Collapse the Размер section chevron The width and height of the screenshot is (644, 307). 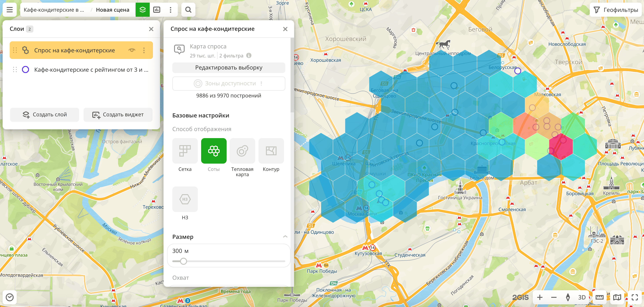pyautogui.click(x=285, y=236)
